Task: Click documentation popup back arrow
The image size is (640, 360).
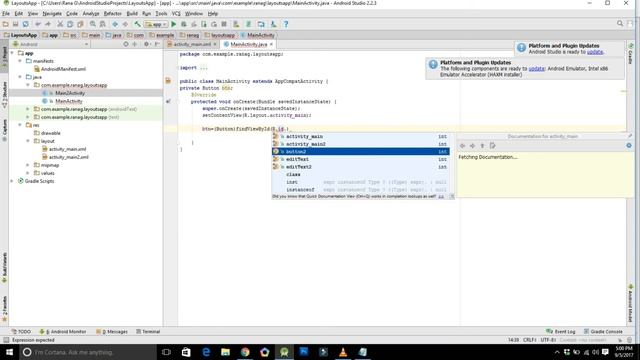Action: tap(462, 146)
